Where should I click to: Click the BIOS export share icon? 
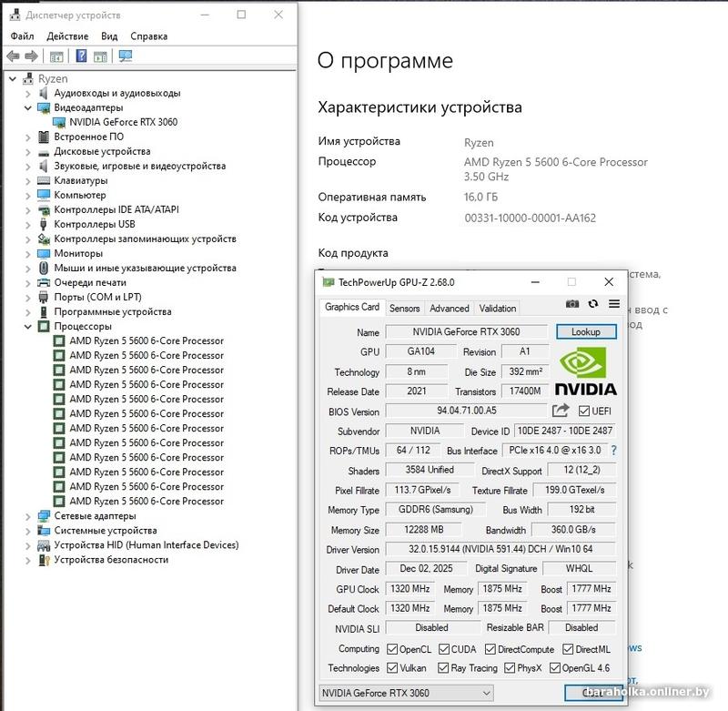[x=561, y=411]
